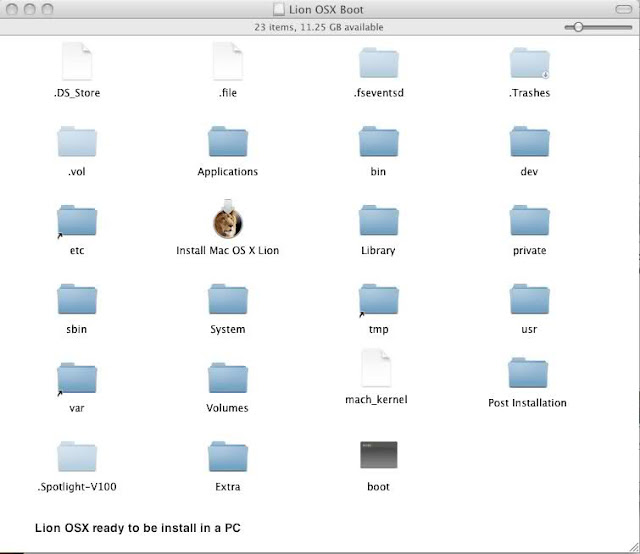
Task: Click the '23 items, 11.25 GB available' status
Action: pyautogui.click(x=319, y=27)
